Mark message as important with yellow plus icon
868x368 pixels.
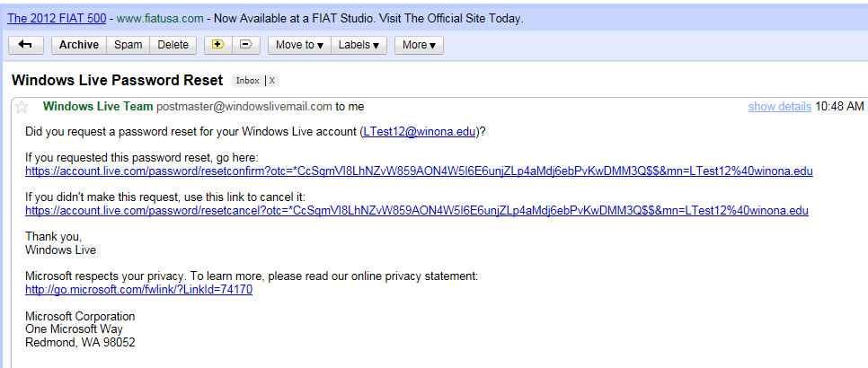[x=217, y=45]
